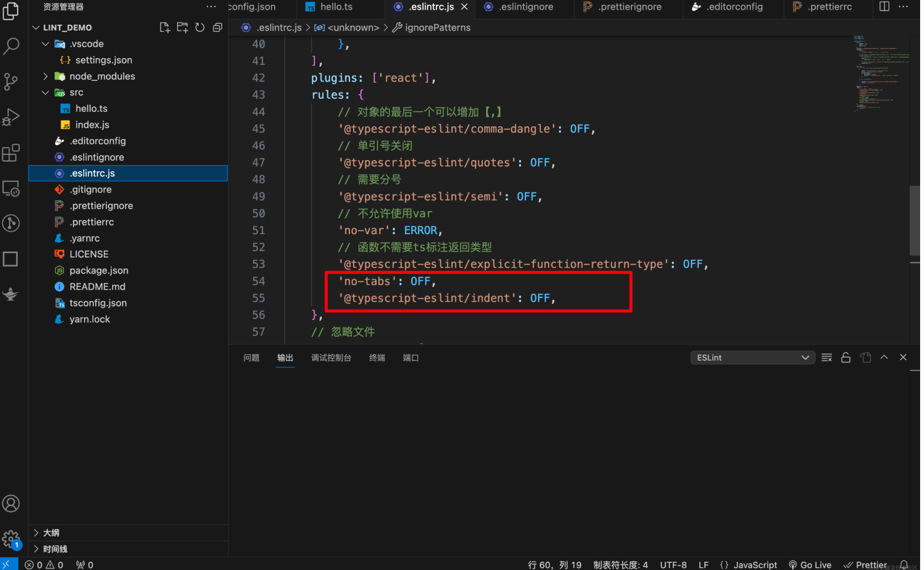Change UTF-8 file encoding

click(673, 565)
